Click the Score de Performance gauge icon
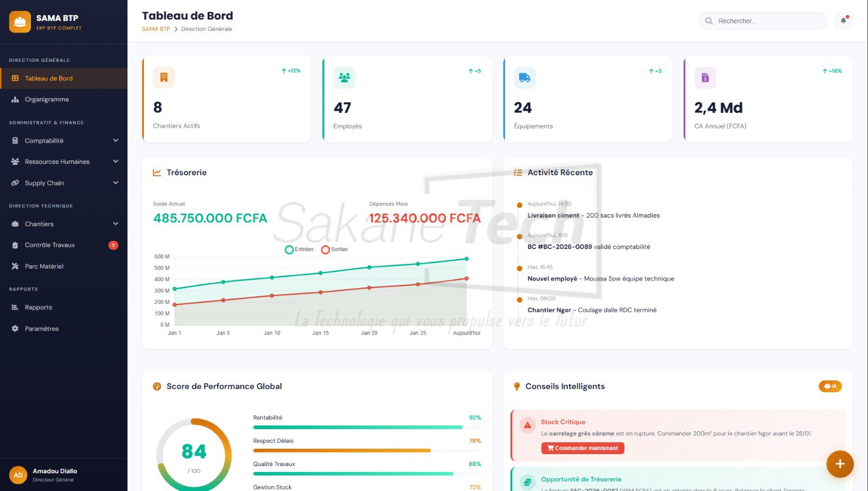868x491 pixels. click(x=157, y=386)
